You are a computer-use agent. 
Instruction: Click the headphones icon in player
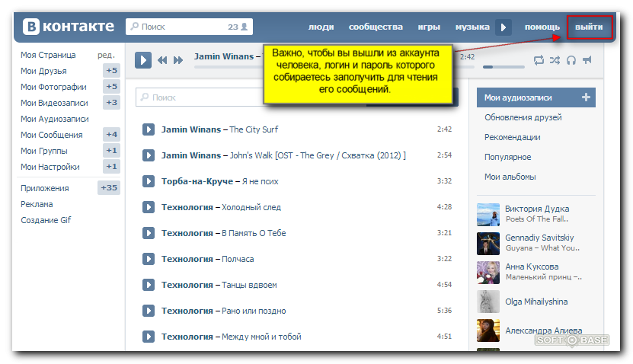[x=571, y=60]
